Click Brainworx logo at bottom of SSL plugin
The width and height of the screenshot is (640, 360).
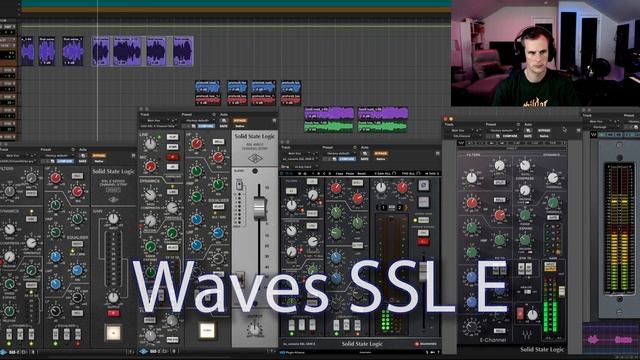pyautogui.click(x=426, y=344)
